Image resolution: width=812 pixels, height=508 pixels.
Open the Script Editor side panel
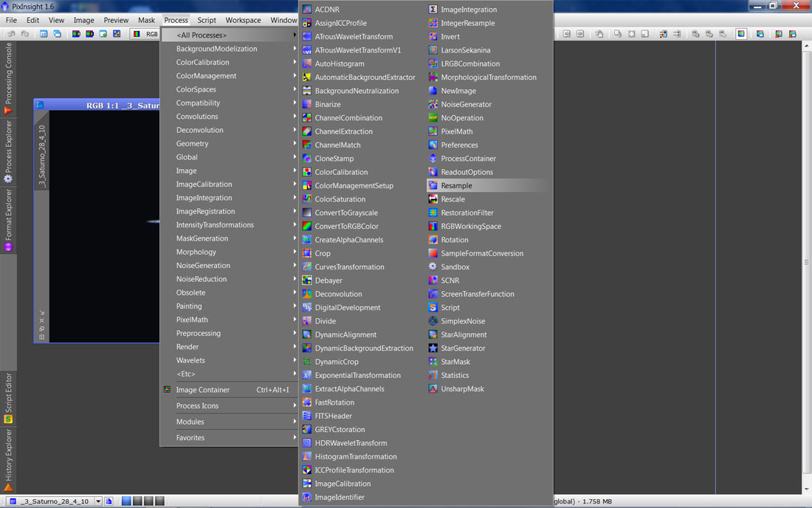pyautogui.click(x=8, y=398)
